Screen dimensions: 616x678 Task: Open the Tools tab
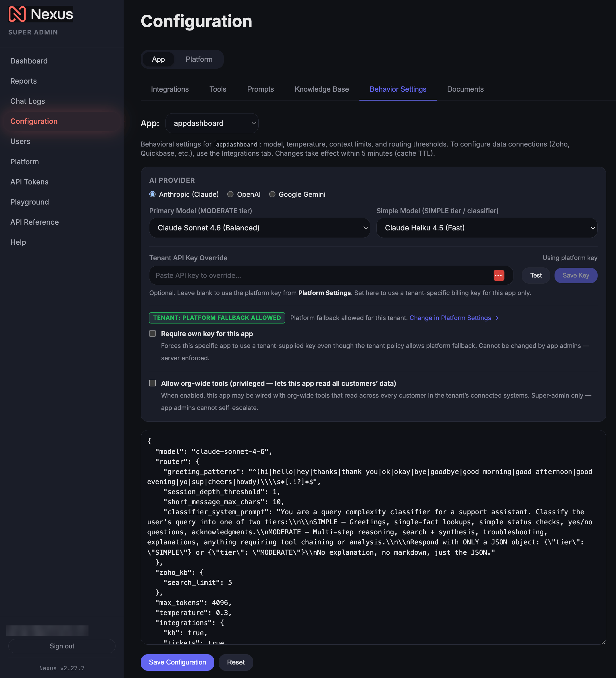coord(218,89)
